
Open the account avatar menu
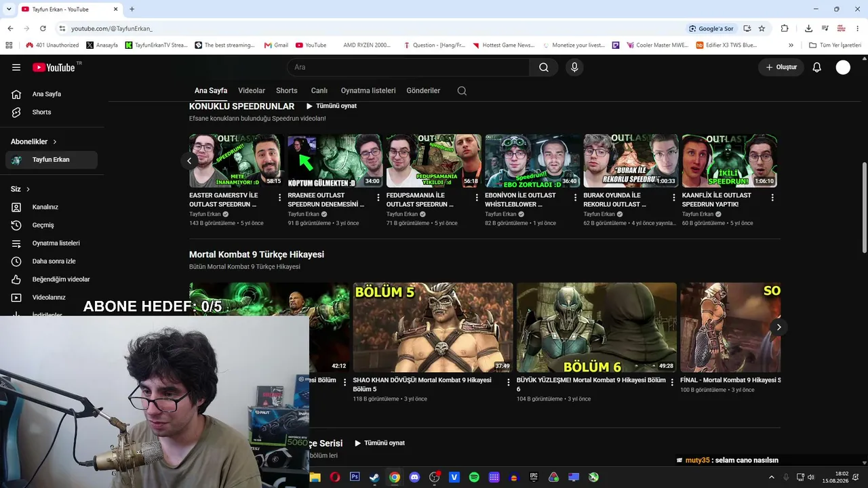point(843,67)
